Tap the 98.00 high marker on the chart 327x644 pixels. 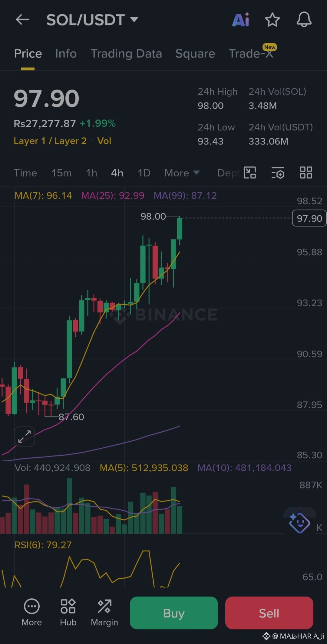click(x=153, y=216)
